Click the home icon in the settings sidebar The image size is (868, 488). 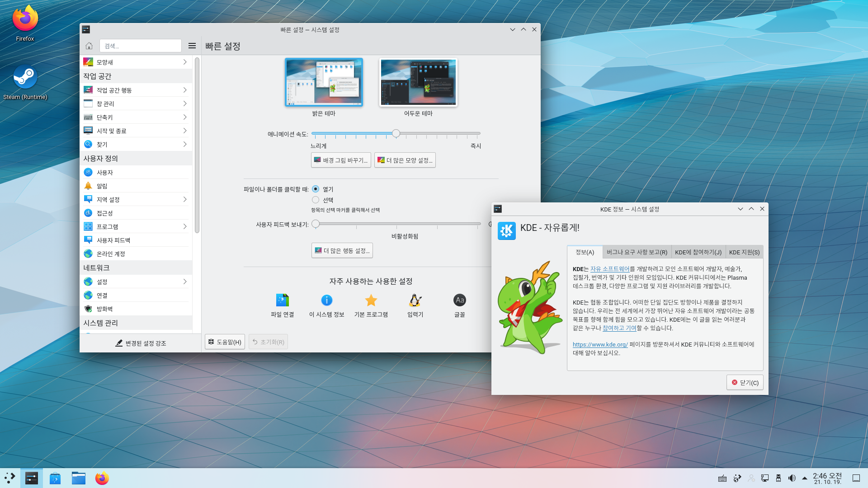(x=89, y=46)
